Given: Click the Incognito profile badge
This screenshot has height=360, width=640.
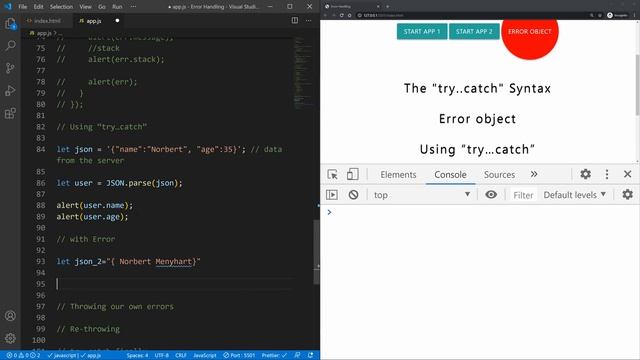Looking at the screenshot, I should click(617, 15).
